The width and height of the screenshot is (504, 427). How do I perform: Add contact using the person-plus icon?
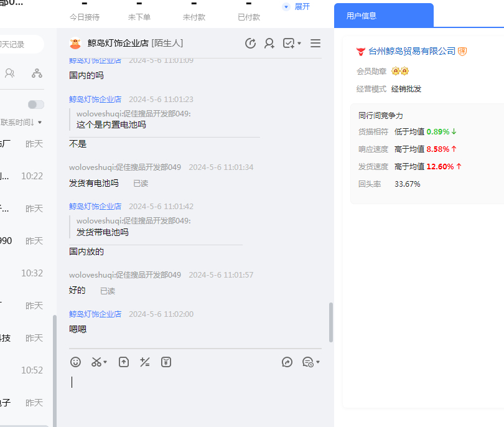[x=269, y=43]
